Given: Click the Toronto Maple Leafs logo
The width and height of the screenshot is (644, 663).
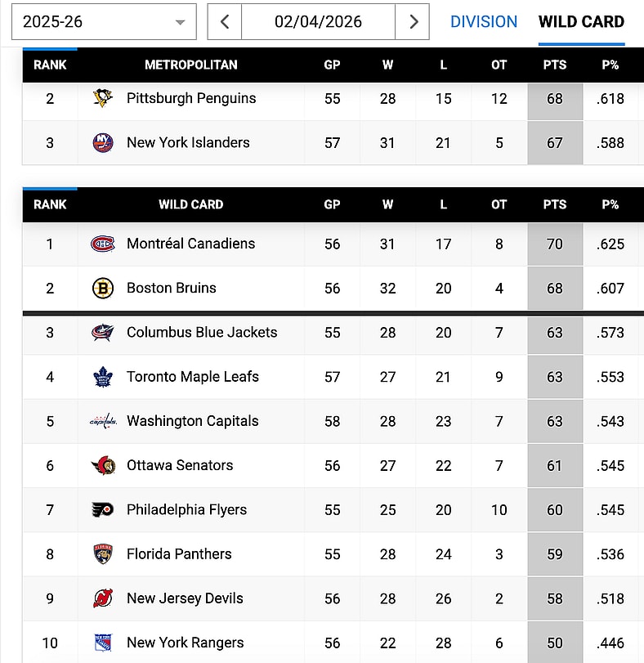Looking at the screenshot, I should click(103, 377).
